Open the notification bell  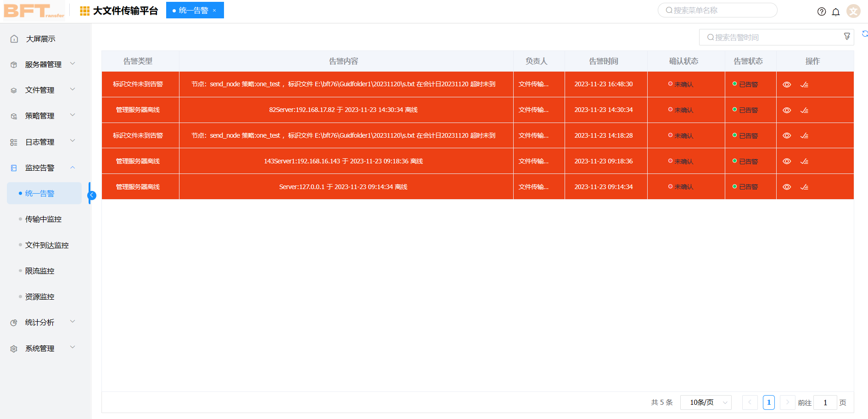836,11
